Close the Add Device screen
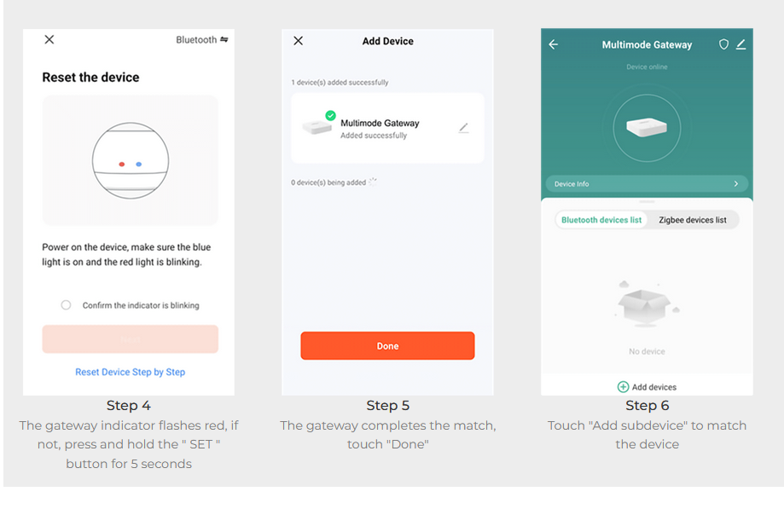 pos(298,40)
